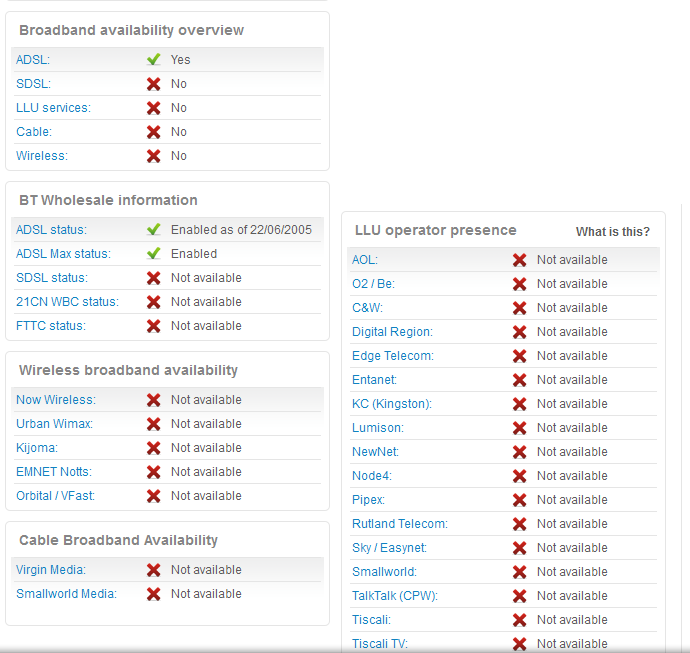
Task: Select the Urban Wimax link
Action: pos(54,424)
